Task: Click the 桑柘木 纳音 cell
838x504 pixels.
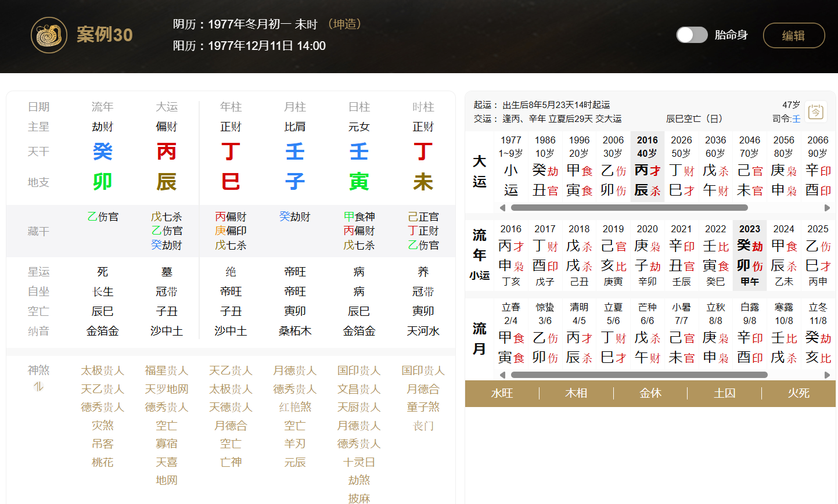Action: click(295, 331)
